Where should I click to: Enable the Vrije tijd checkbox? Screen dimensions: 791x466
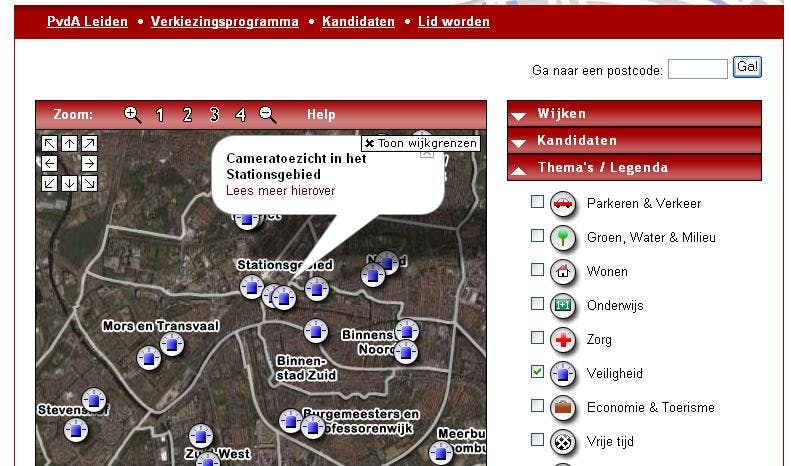pos(537,440)
